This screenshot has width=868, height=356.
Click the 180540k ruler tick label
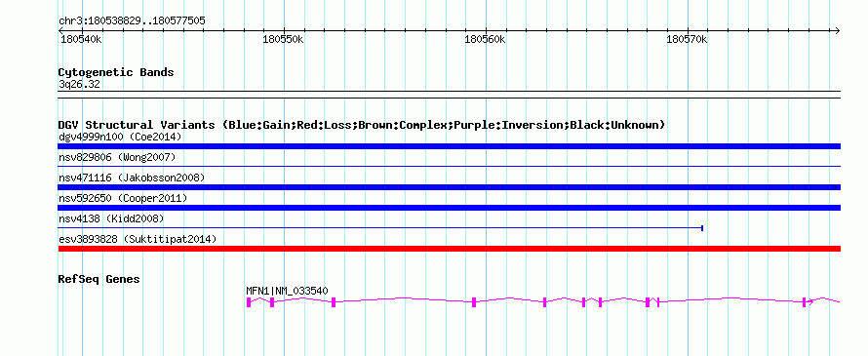[80, 40]
